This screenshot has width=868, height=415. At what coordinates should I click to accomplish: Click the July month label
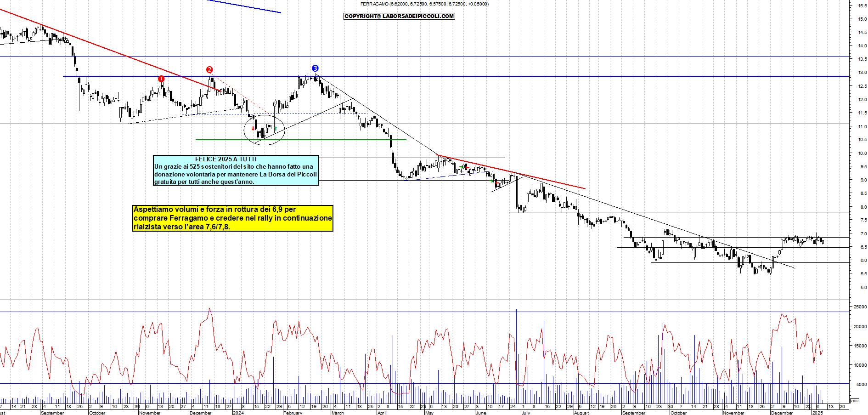(525, 413)
